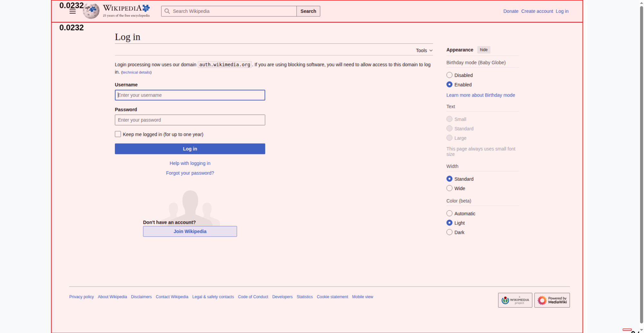
Task: Select Disabled for Birthday mode
Action: (x=450, y=75)
